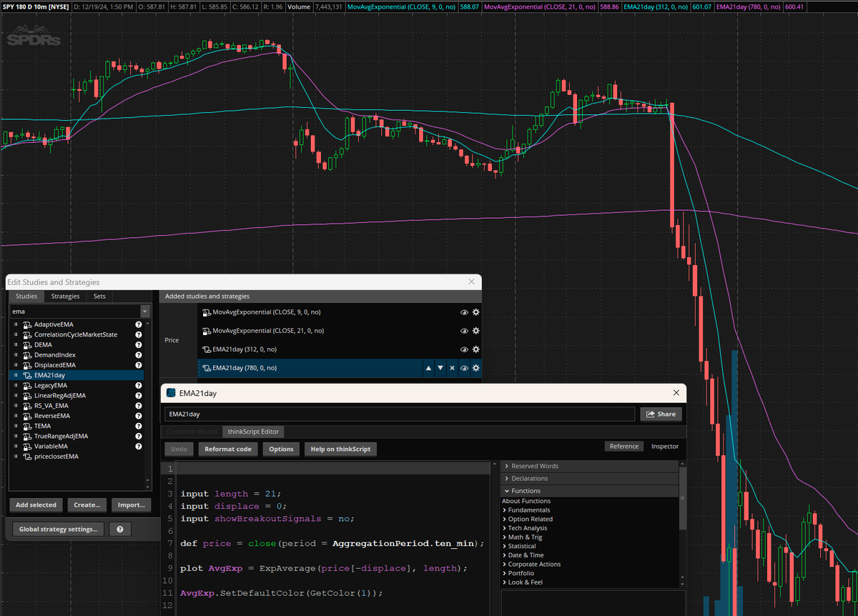Click the scroll icon of MovAvgExponential (CLOSE, 9)
858x616 pixels.
(x=207, y=312)
